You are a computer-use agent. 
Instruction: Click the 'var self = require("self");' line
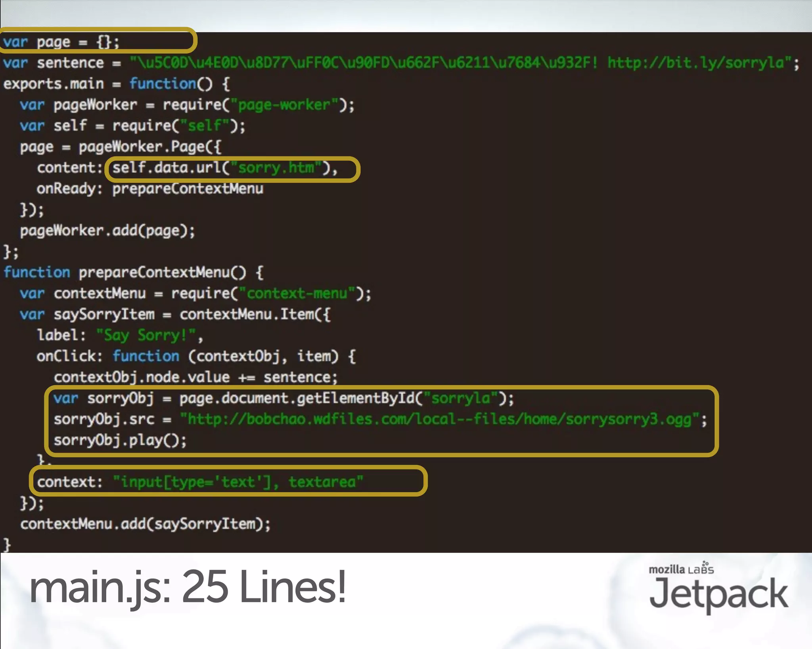click(133, 126)
